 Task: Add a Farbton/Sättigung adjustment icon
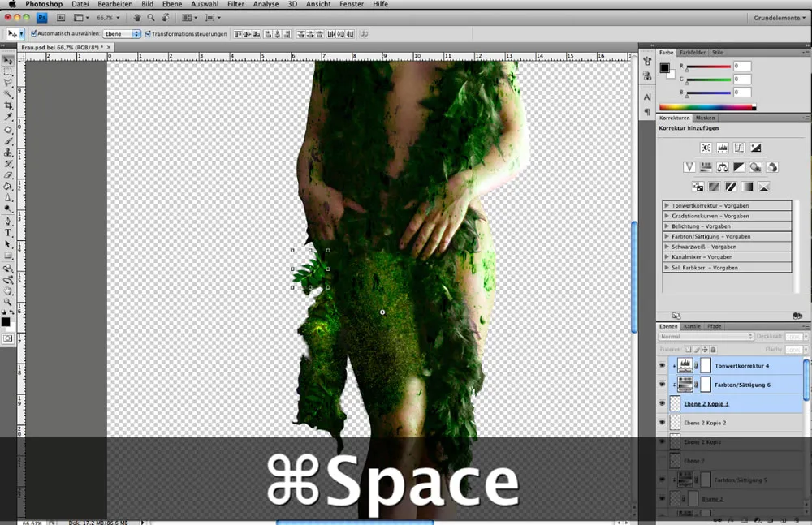coord(706,166)
